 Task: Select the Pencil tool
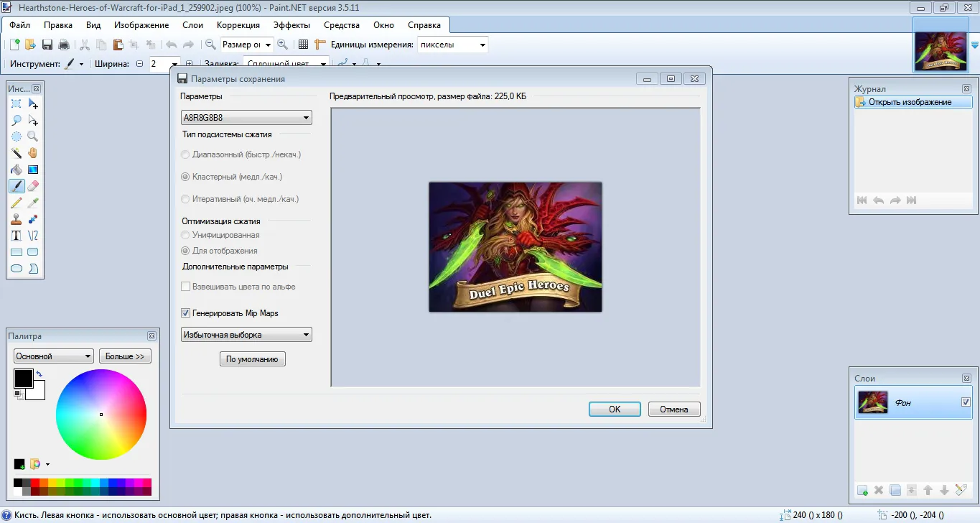[17, 203]
